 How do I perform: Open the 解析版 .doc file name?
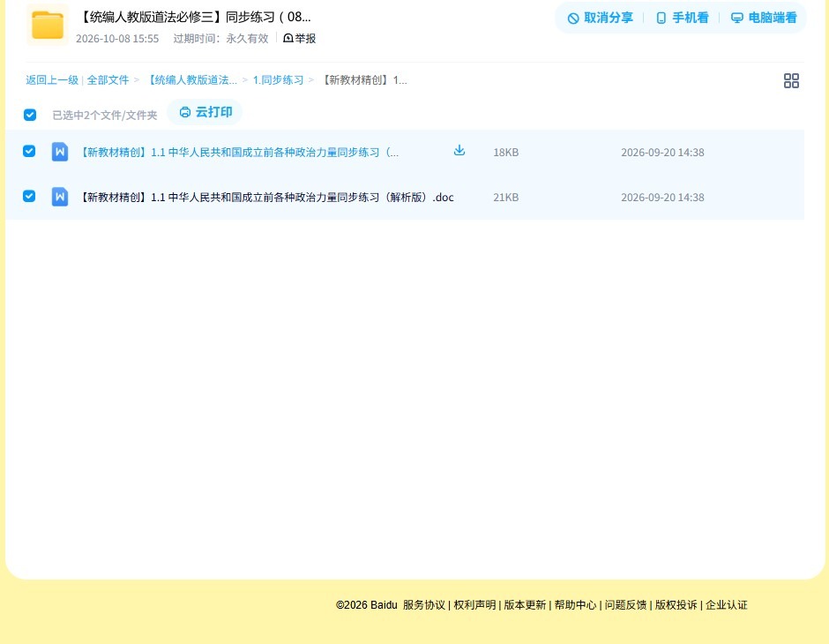(x=266, y=198)
